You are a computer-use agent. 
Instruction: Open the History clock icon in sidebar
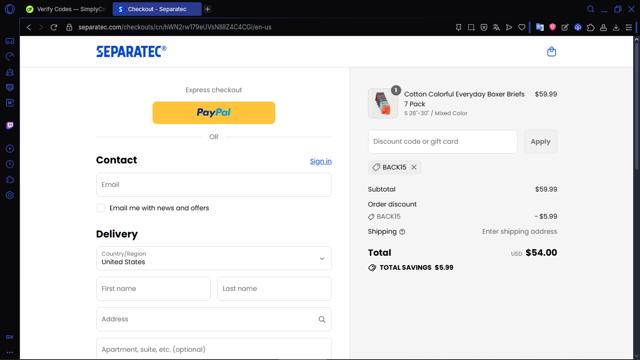10,164
